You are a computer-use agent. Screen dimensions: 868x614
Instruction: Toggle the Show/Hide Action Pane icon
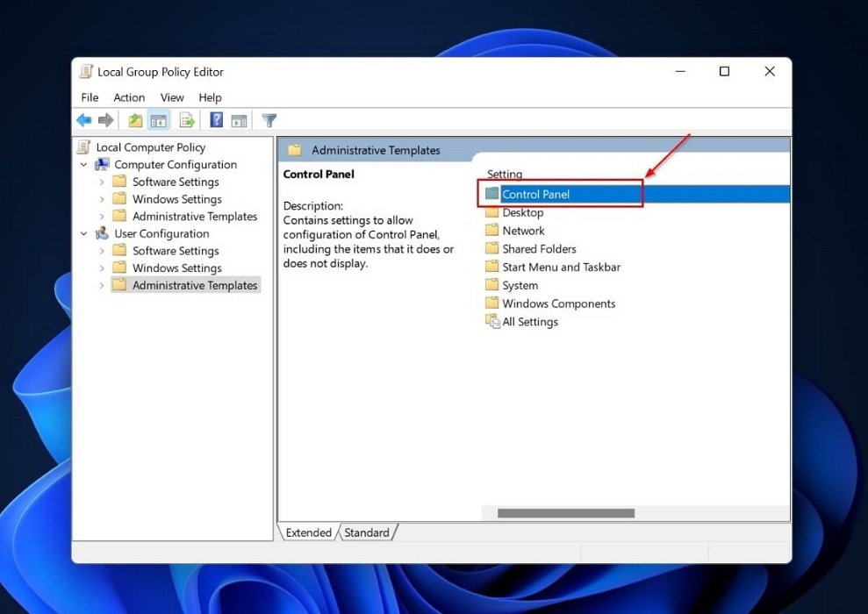(240, 120)
